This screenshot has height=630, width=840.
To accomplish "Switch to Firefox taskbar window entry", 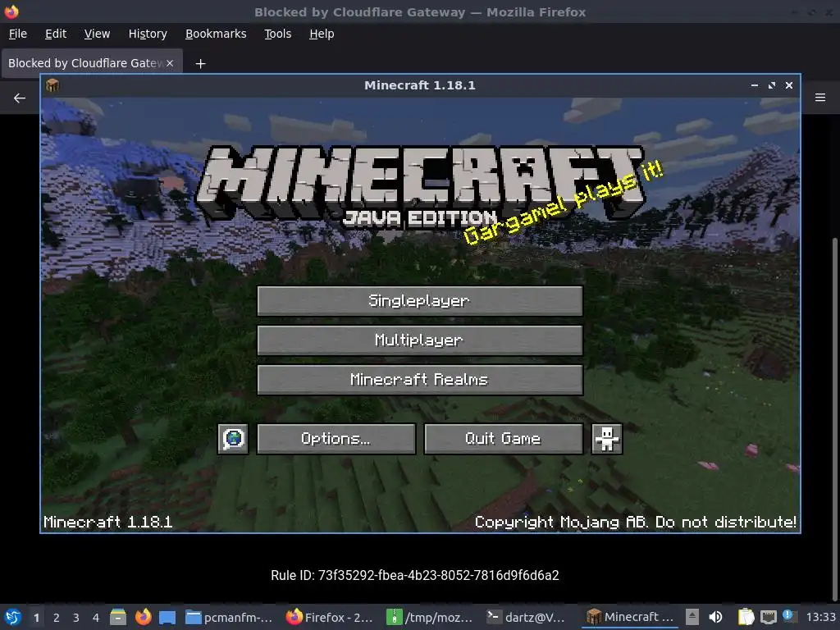I will point(328,617).
